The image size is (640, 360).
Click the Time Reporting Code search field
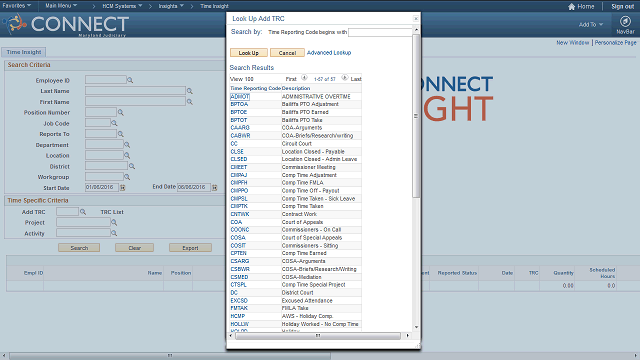pos(380,32)
